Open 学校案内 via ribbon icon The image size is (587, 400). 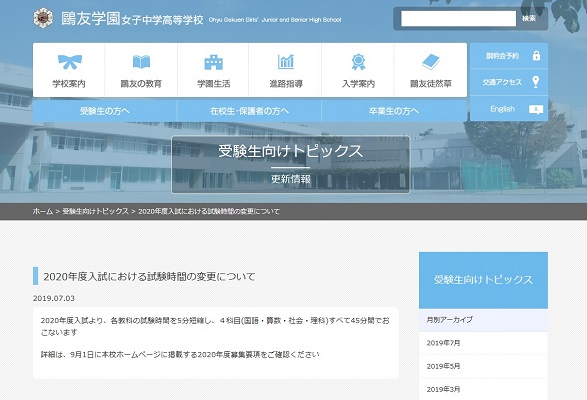[70, 62]
